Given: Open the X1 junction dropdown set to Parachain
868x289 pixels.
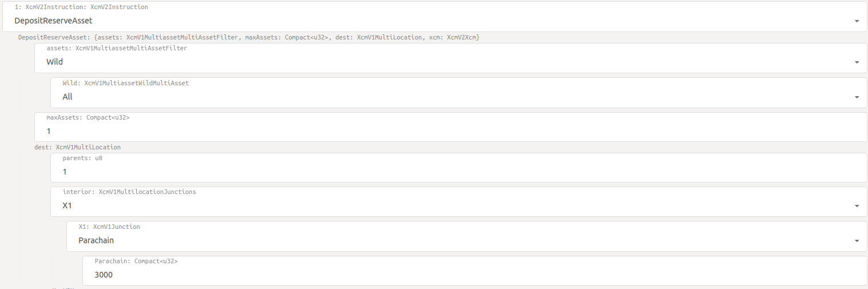Looking at the screenshot, I should pos(467,236).
